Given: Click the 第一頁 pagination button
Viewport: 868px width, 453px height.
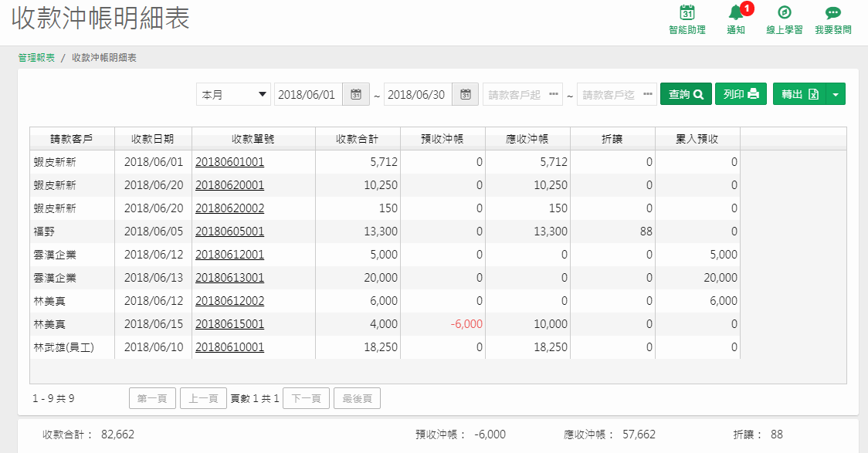Looking at the screenshot, I should pos(152,398).
